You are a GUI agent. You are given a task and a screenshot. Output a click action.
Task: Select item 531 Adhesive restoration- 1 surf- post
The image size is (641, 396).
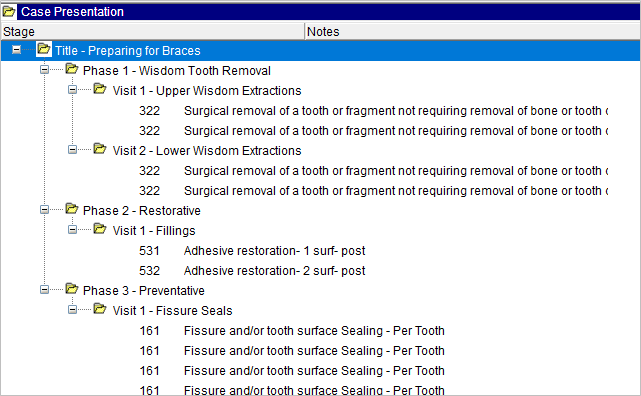coord(252,251)
